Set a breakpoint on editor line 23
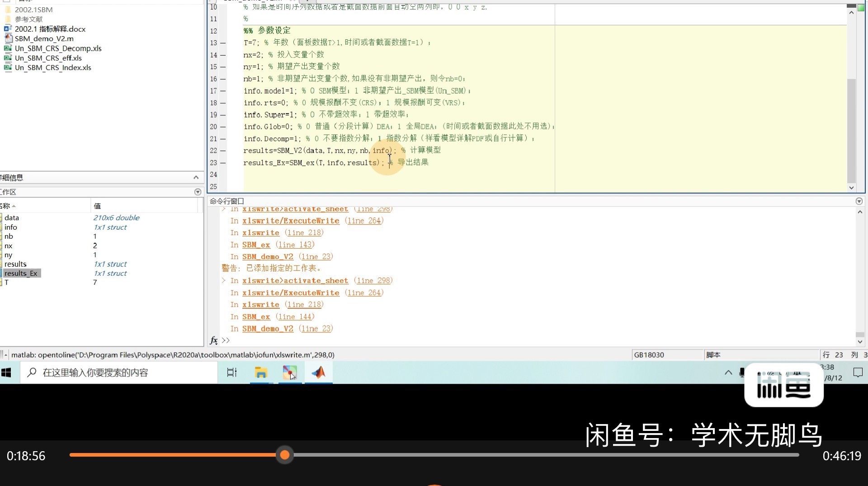 223,163
